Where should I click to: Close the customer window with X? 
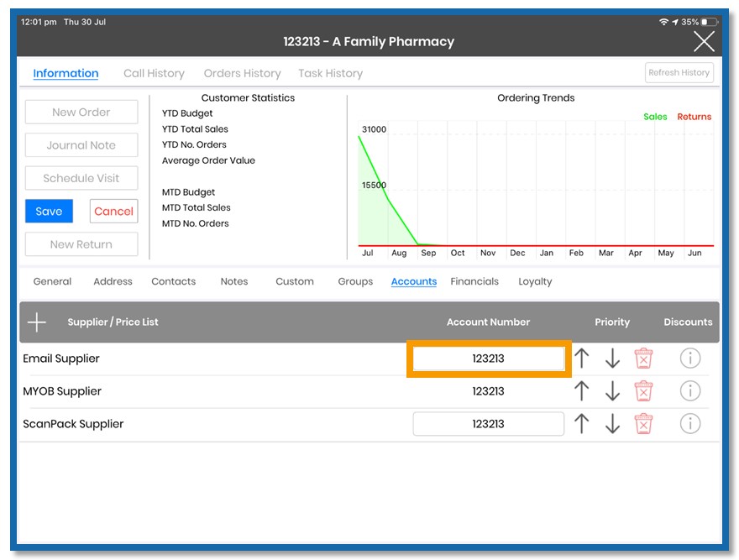tap(704, 41)
